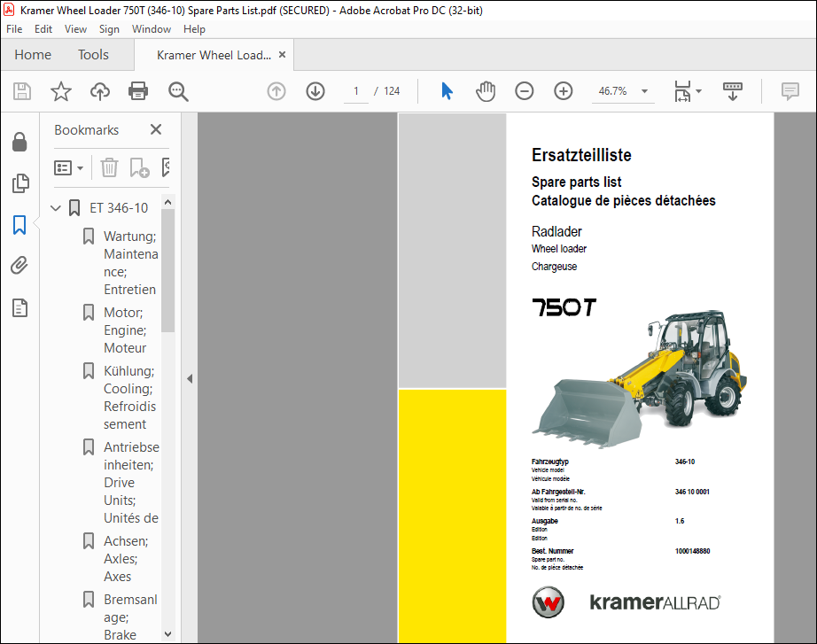The height and width of the screenshot is (644, 817).
Task: Click the zoom percentage field
Action: tap(613, 91)
